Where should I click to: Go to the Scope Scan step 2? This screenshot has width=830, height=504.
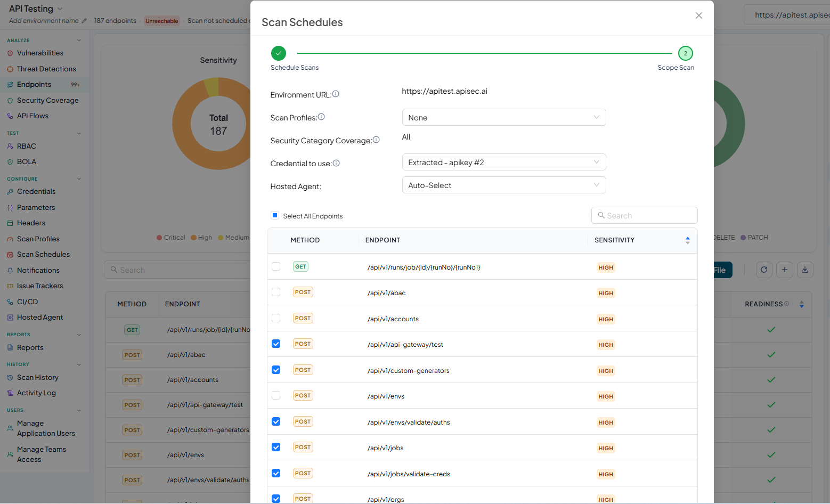click(686, 53)
